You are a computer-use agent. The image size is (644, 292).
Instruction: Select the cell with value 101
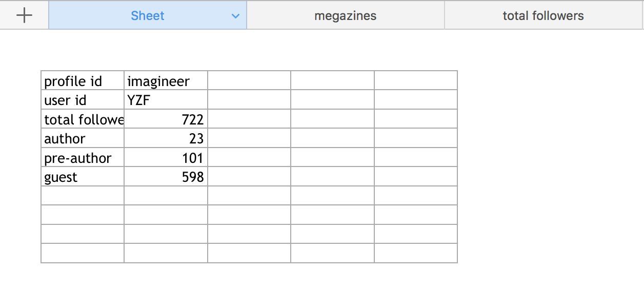(166, 157)
